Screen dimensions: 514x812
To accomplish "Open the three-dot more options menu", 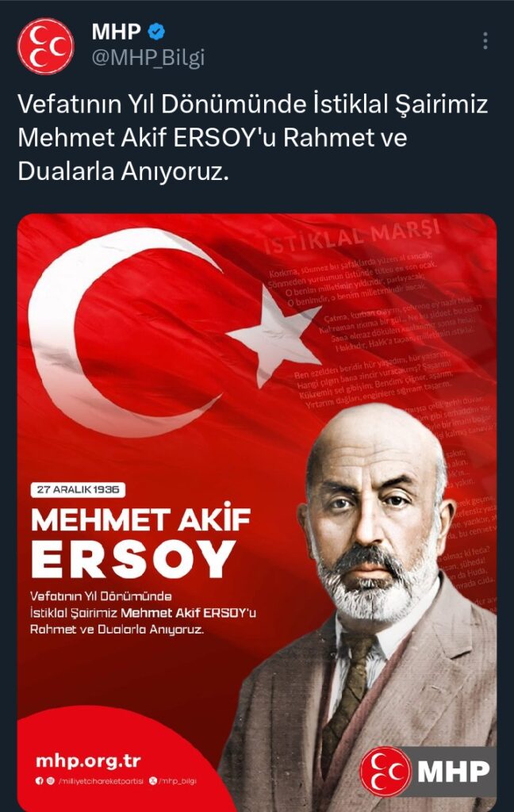I will (x=485, y=40).
